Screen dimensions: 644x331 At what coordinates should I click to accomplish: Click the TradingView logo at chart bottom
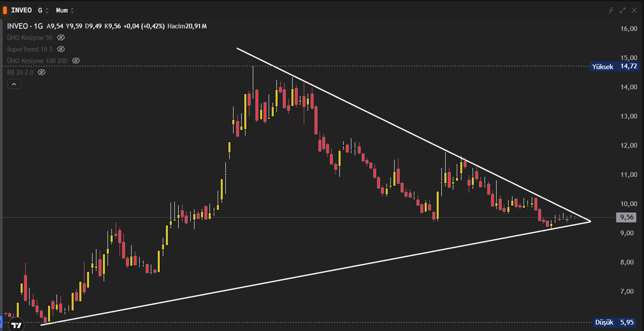pos(17,325)
